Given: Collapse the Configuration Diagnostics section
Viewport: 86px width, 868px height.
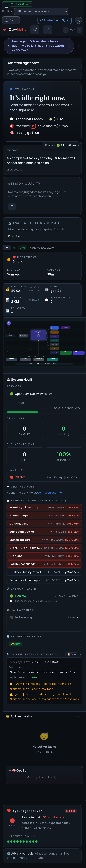Looking at the screenshot, I should [81, 654].
